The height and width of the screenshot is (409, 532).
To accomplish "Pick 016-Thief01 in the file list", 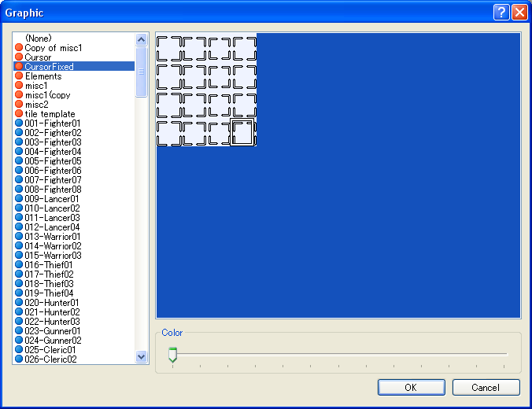I will [x=50, y=265].
